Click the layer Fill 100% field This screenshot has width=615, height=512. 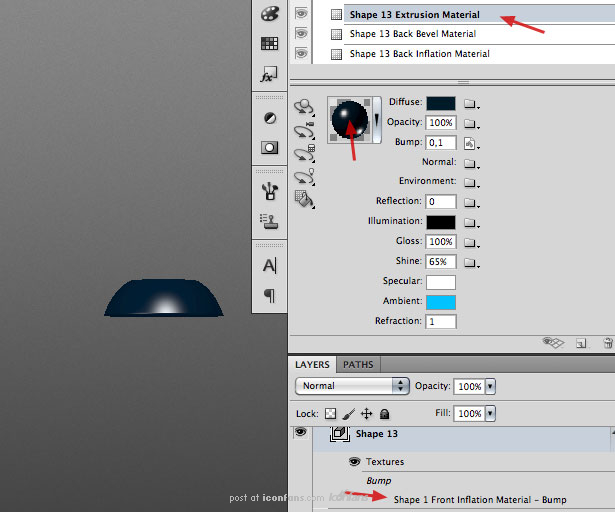(469, 414)
